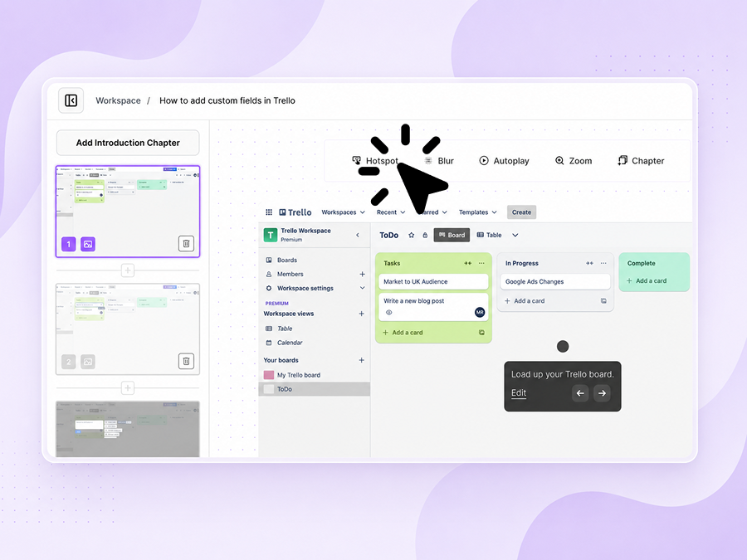Screen dimensions: 747x560
Task: Toggle watch eye icon on blog card
Action: coord(388,313)
